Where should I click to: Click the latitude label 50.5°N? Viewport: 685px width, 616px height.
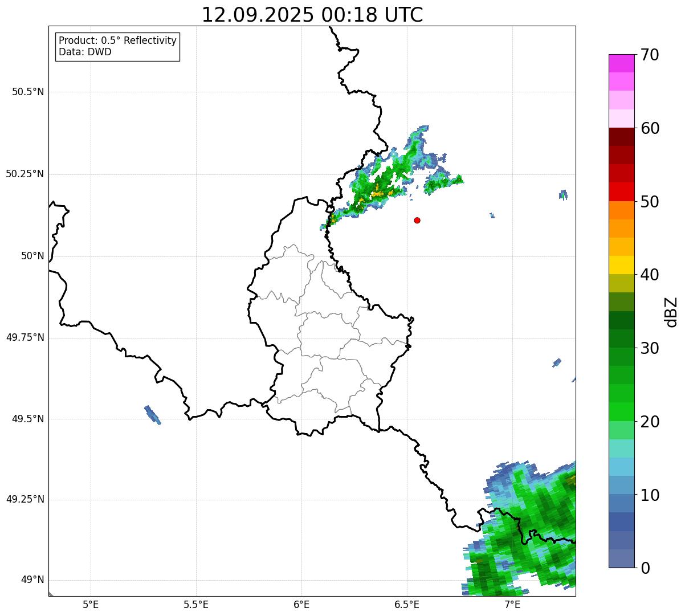pyautogui.click(x=28, y=92)
